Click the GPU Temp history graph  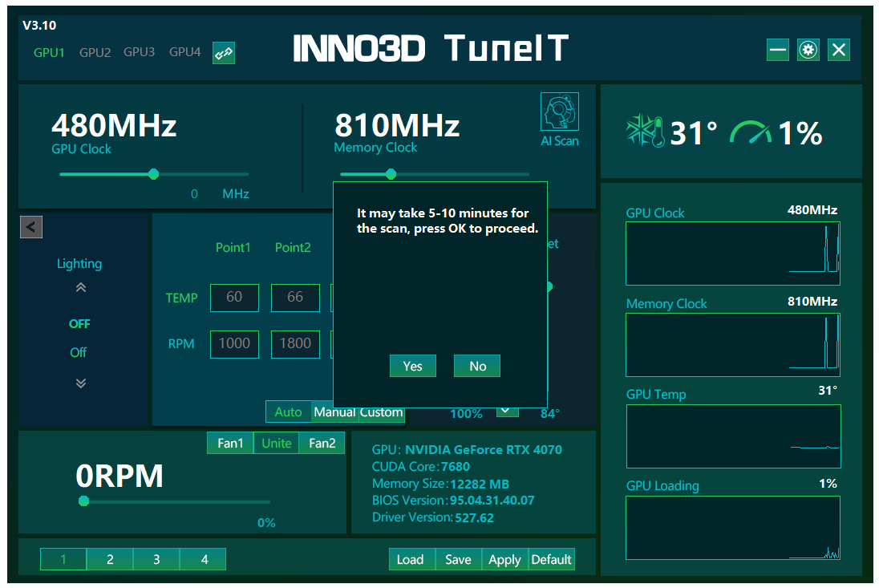[733, 436]
